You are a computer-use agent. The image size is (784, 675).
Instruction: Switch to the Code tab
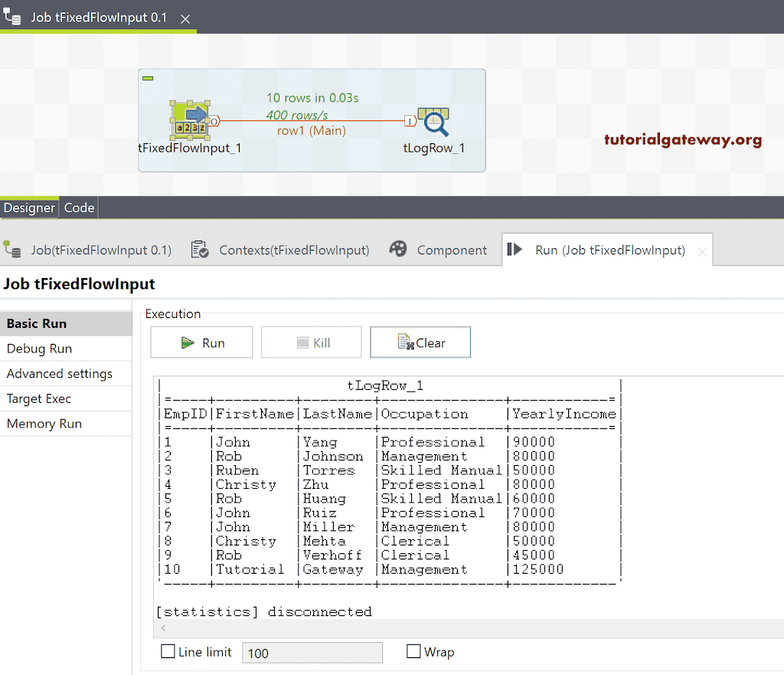pos(79,207)
